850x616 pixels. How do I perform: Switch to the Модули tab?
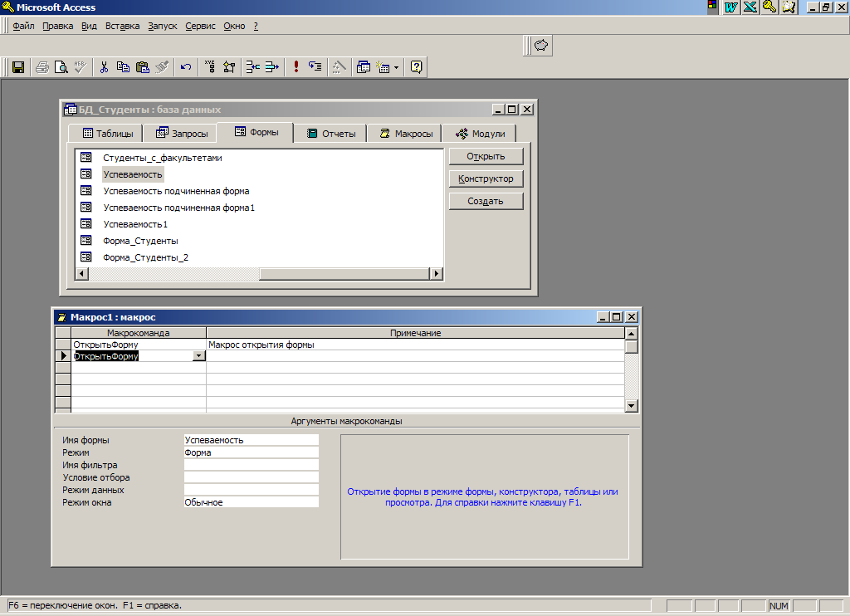(479, 134)
